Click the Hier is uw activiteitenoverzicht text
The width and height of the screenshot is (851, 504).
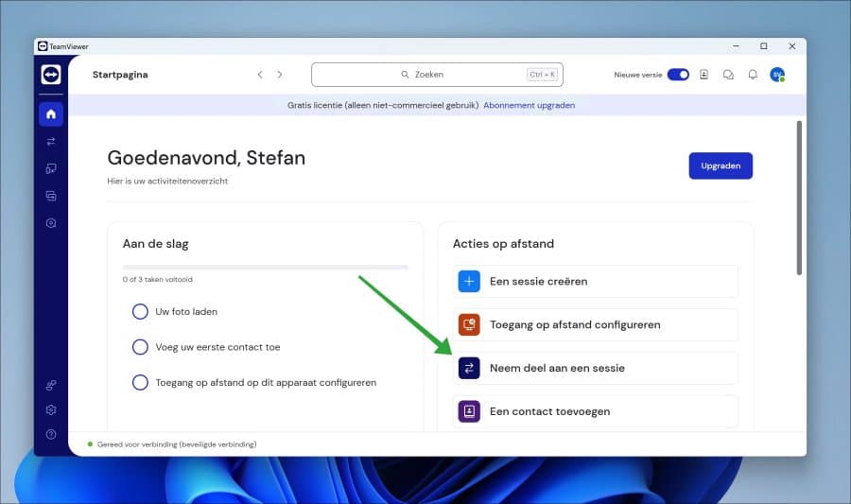tap(167, 182)
